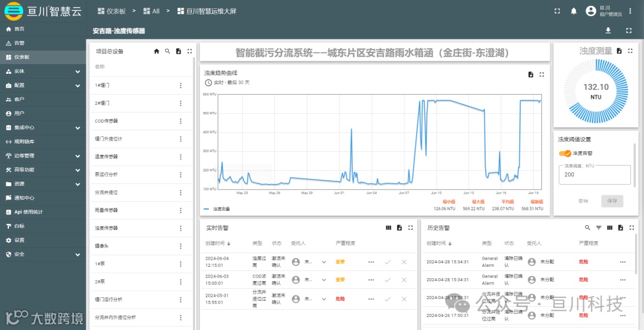Maximize the 项目总设备 panel

tap(190, 51)
